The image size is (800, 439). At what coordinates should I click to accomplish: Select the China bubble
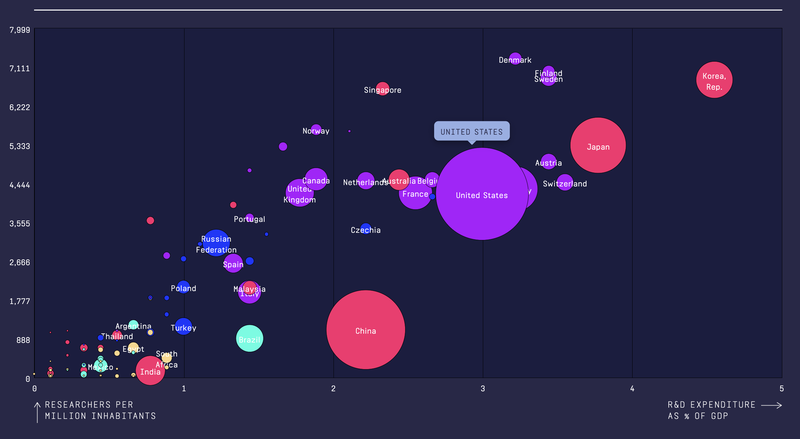click(x=366, y=330)
